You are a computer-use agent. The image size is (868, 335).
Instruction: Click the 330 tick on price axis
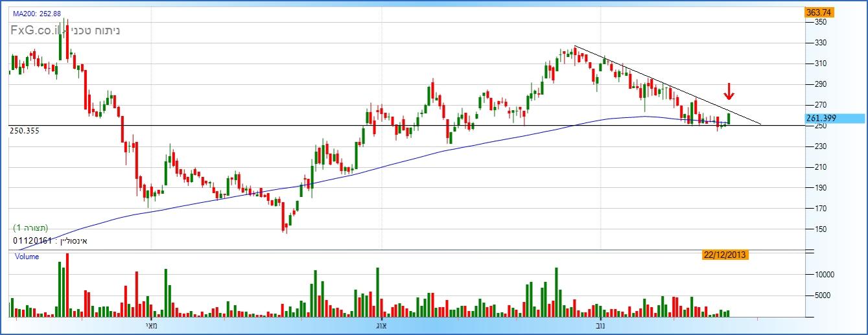coord(820,43)
